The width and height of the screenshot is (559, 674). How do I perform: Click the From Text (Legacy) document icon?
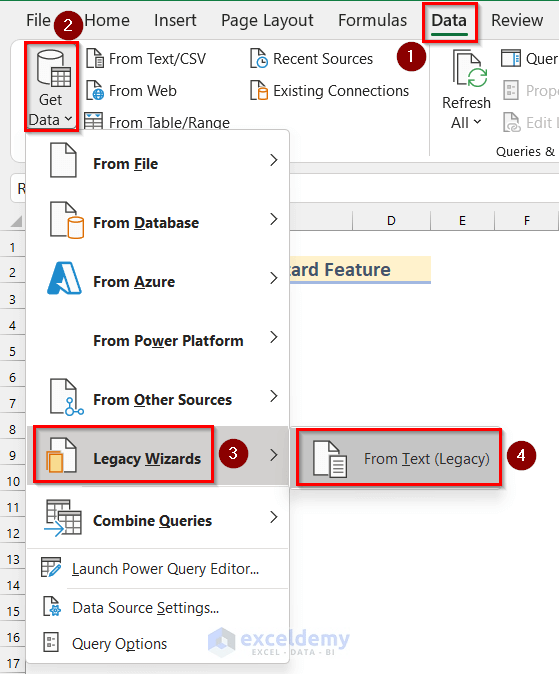tap(330, 459)
